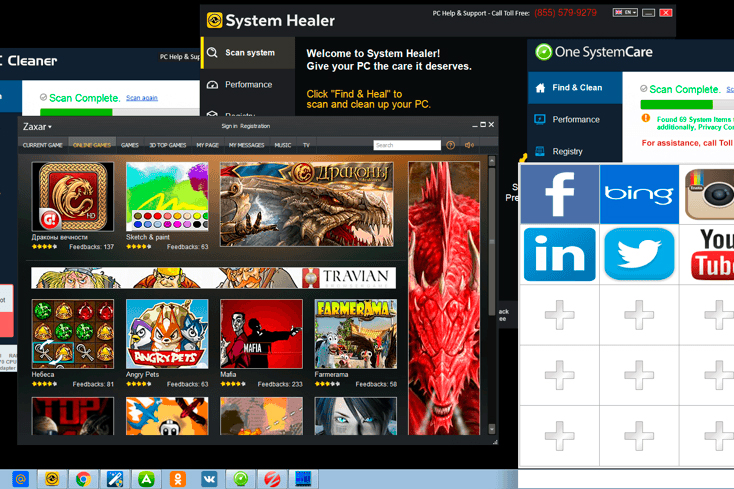
Task: Open the blue grid taskbar icon
Action: click(x=303, y=479)
